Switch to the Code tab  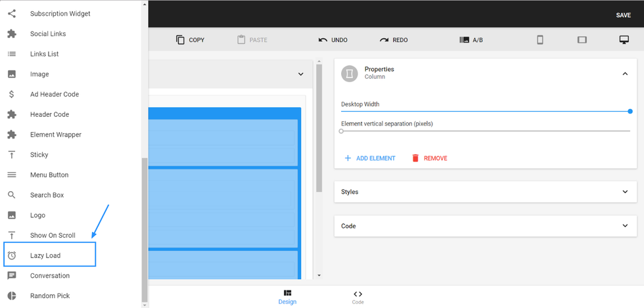357,297
